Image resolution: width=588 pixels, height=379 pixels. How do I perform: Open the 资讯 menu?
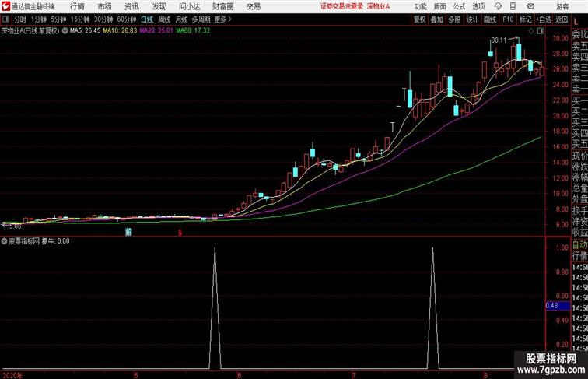pos(131,6)
